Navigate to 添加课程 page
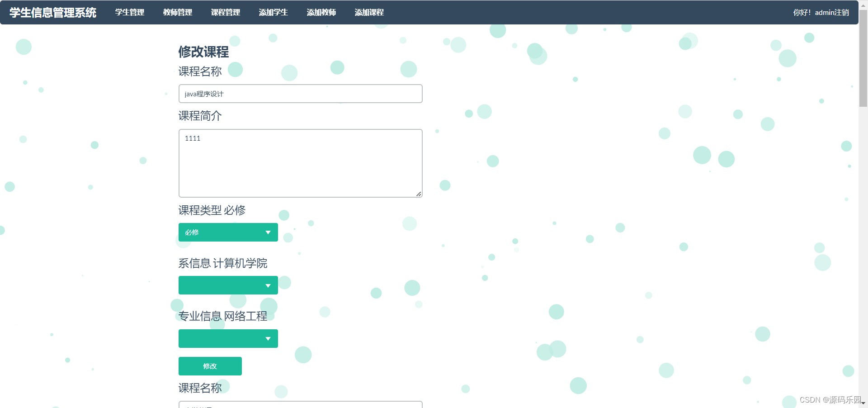This screenshot has height=408, width=868. [x=369, y=12]
